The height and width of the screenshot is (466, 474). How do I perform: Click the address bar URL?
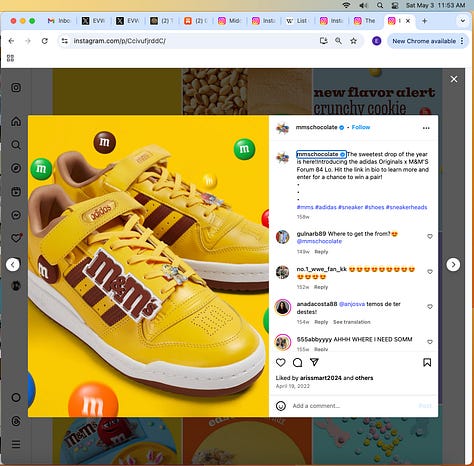[x=120, y=41]
